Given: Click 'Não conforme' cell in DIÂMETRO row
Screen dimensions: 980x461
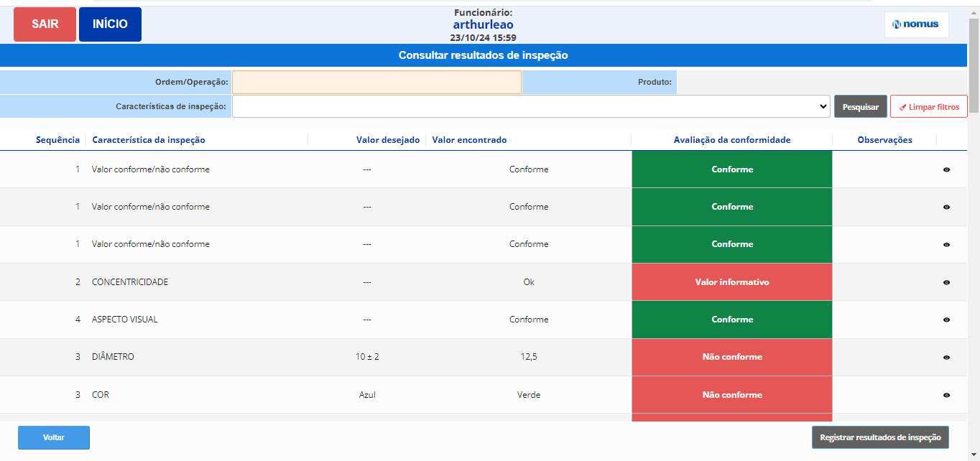Looking at the screenshot, I should click(x=732, y=357).
